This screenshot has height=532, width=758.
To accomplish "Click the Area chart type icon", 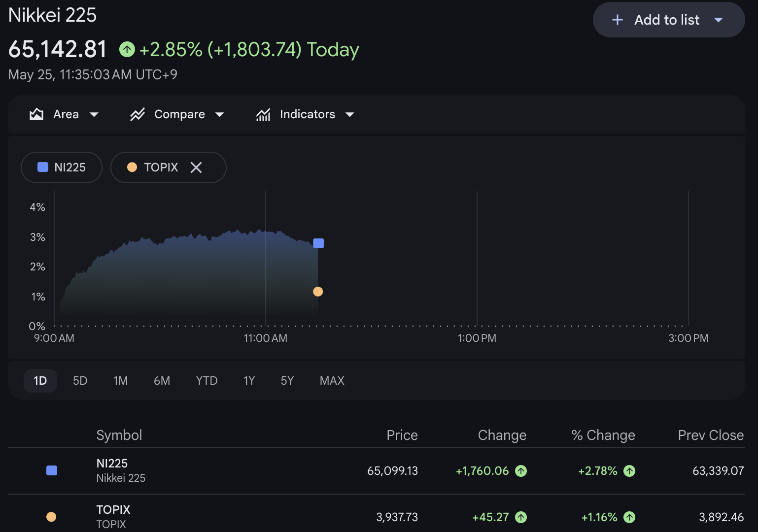I will (x=36, y=114).
